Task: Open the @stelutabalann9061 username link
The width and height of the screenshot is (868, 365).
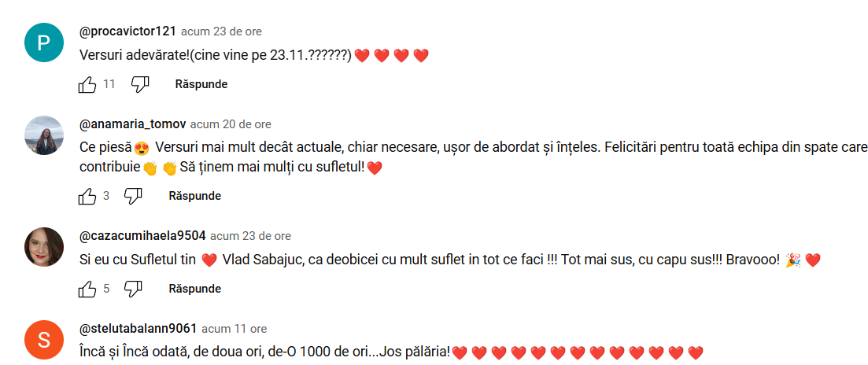Action: click(139, 329)
